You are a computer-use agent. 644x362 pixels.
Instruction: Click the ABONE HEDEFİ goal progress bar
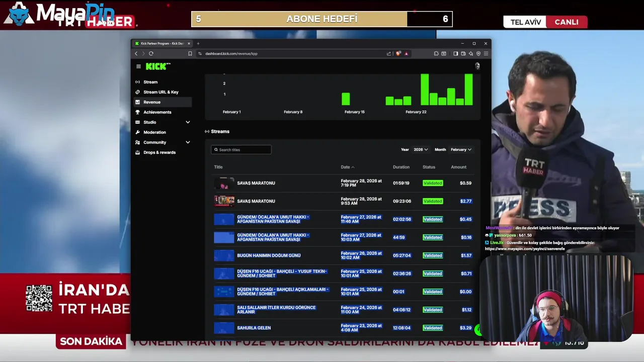[x=322, y=19]
